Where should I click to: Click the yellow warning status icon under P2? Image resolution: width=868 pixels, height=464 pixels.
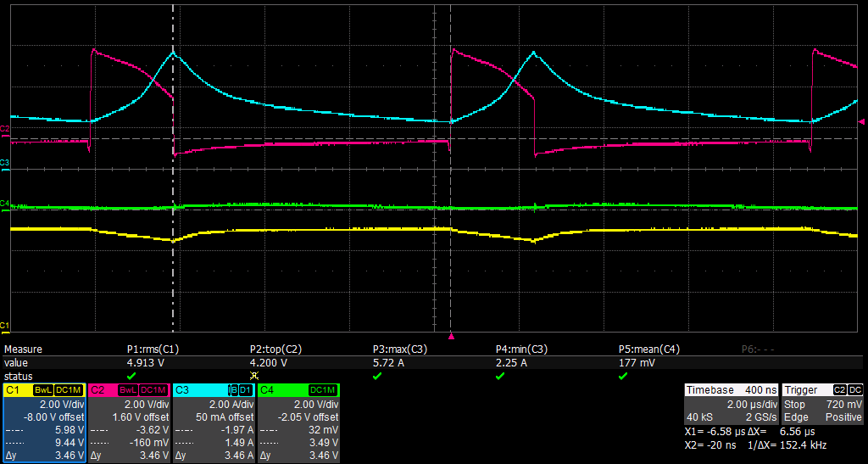coord(254,376)
